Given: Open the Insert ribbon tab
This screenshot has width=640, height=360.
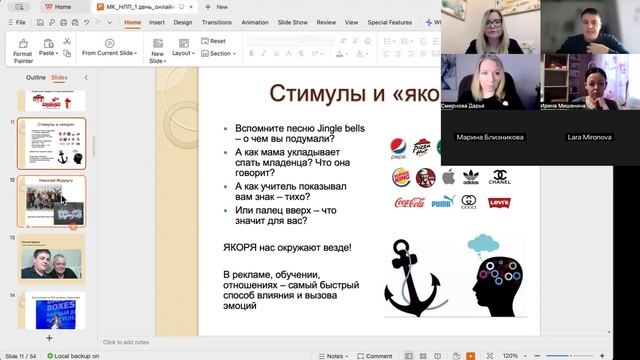Looking at the screenshot, I should [157, 22].
